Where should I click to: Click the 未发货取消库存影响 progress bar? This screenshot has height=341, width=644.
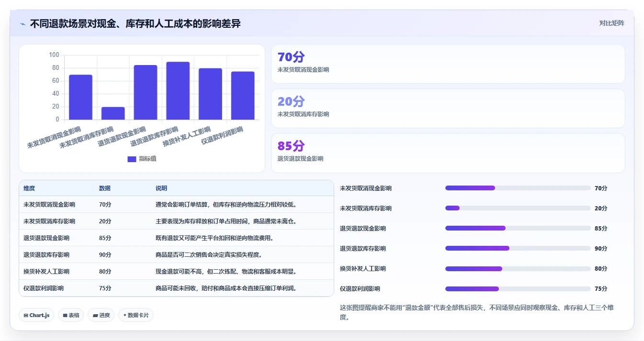(x=518, y=208)
